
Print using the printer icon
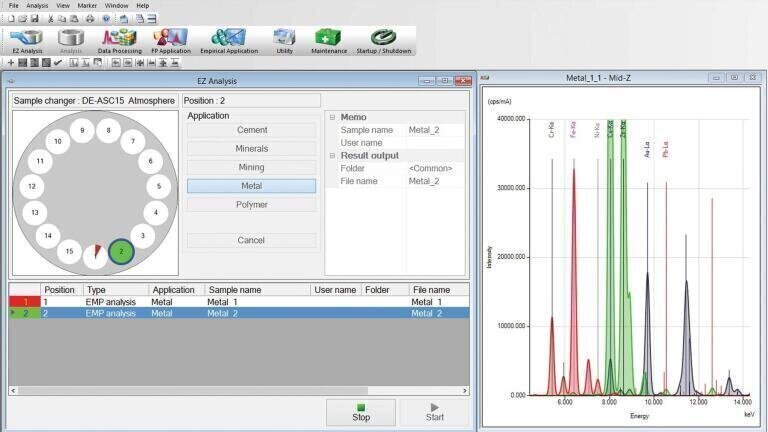[90, 19]
